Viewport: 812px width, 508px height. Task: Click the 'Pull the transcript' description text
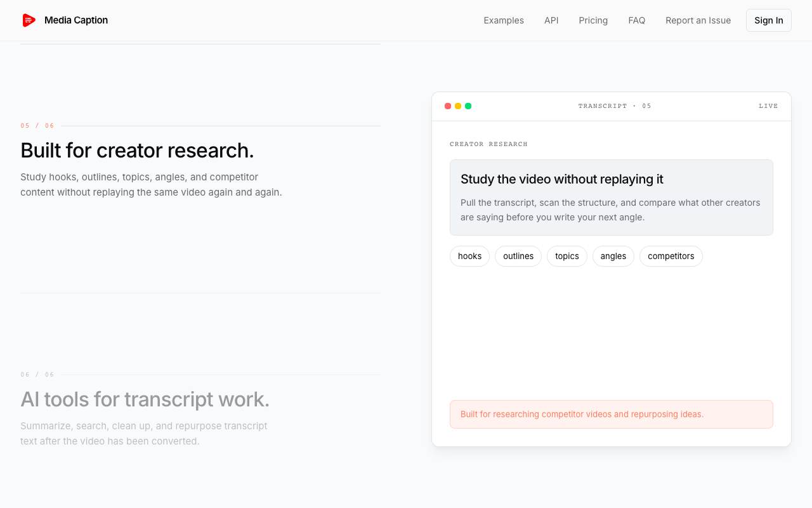(610, 210)
